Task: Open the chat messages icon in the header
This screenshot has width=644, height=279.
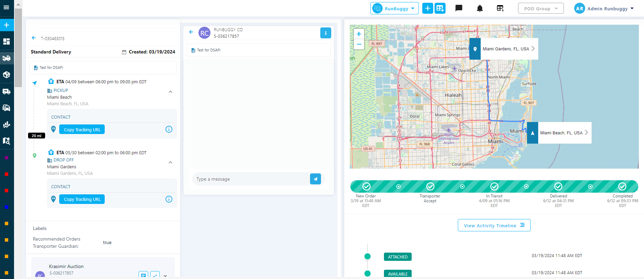Action: pyautogui.click(x=459, y=8)
